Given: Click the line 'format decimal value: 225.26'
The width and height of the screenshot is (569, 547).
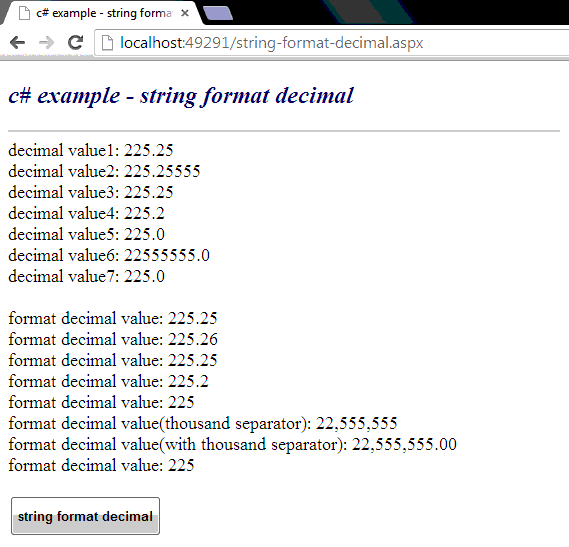Looking at the screenshot, I should pyautogui.click(x=113, y=339).
